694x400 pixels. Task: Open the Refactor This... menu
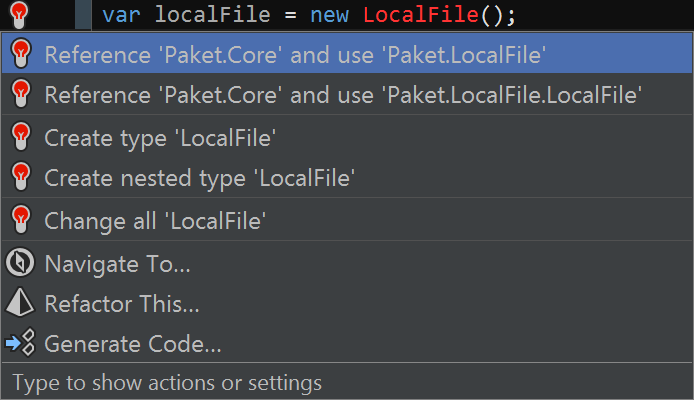point(347,304)
